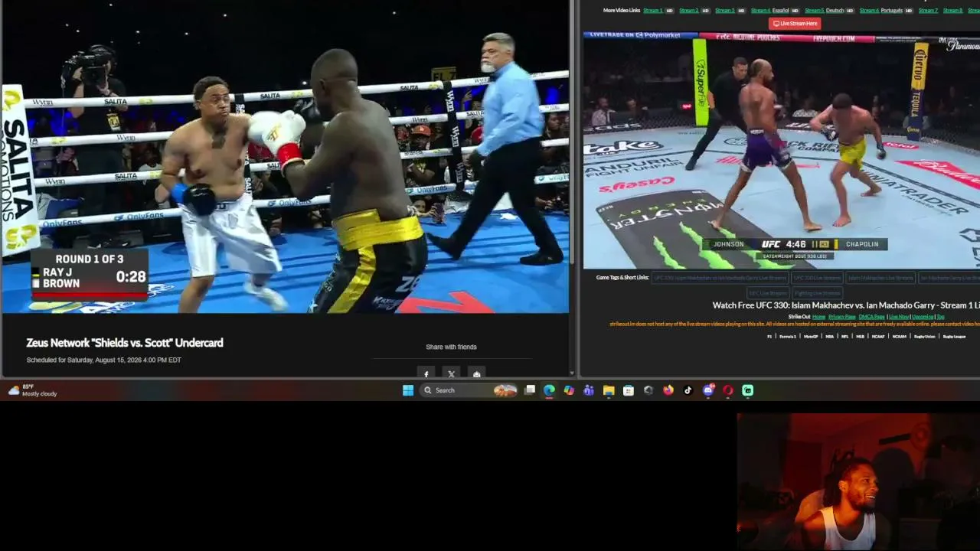
Task: Go to the NCAAF footer link
Action: click(x=877, y=337)
